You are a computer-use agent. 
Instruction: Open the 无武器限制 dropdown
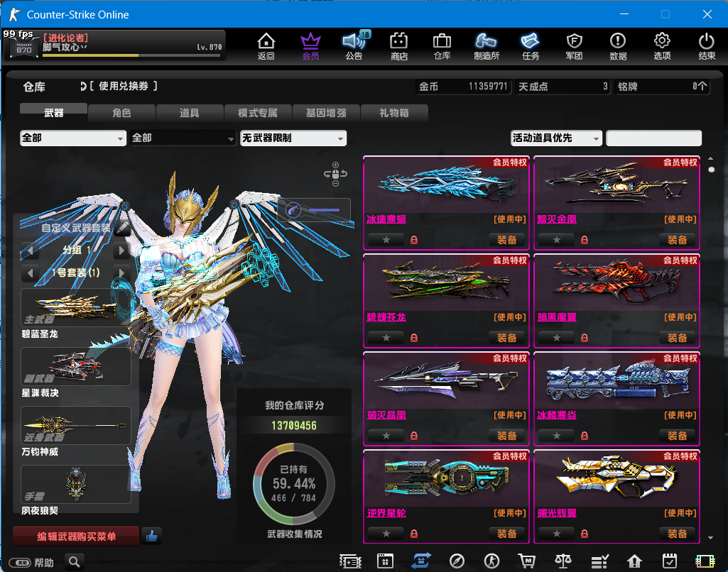tap(293, 138)
